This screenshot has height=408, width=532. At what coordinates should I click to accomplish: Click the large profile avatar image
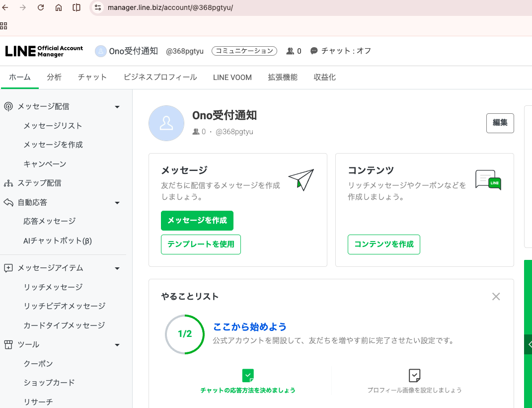click(166, 123)
